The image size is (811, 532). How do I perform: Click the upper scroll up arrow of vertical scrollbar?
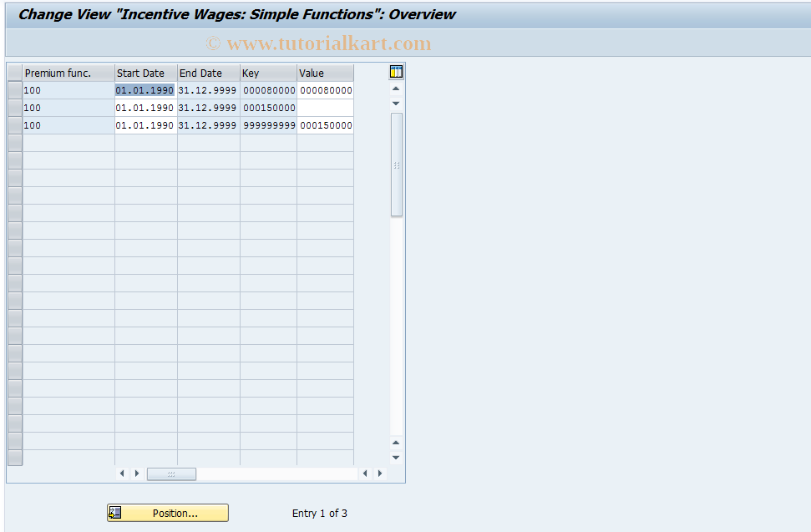click(396, 89)
